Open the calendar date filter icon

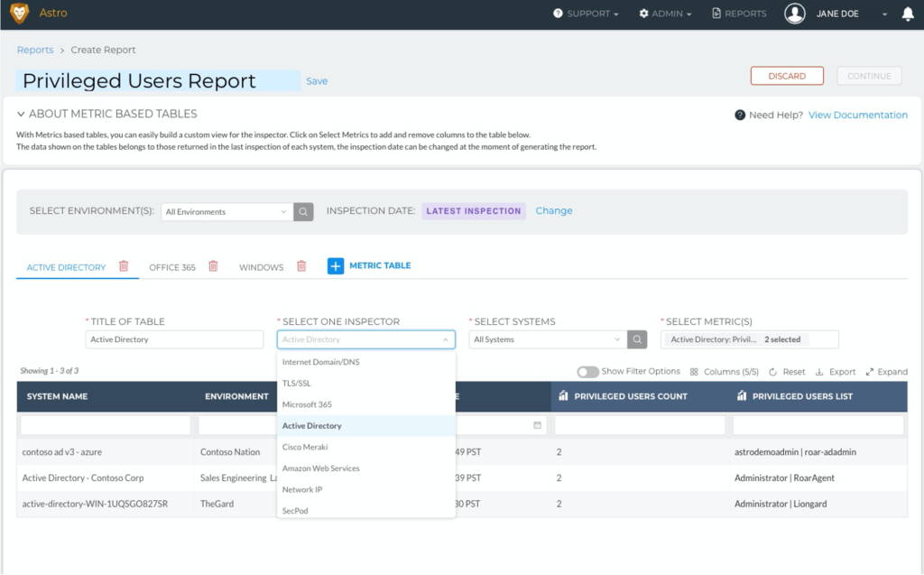[x=537, y=425]
